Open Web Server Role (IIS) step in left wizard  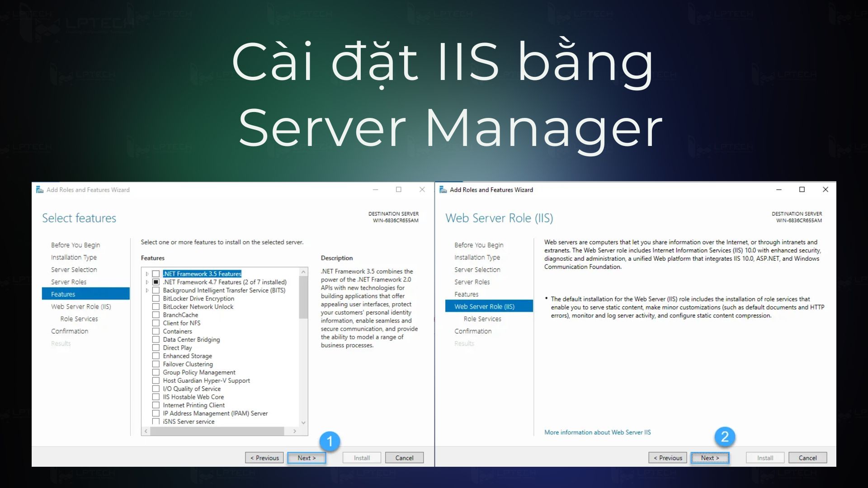[81, 306]
